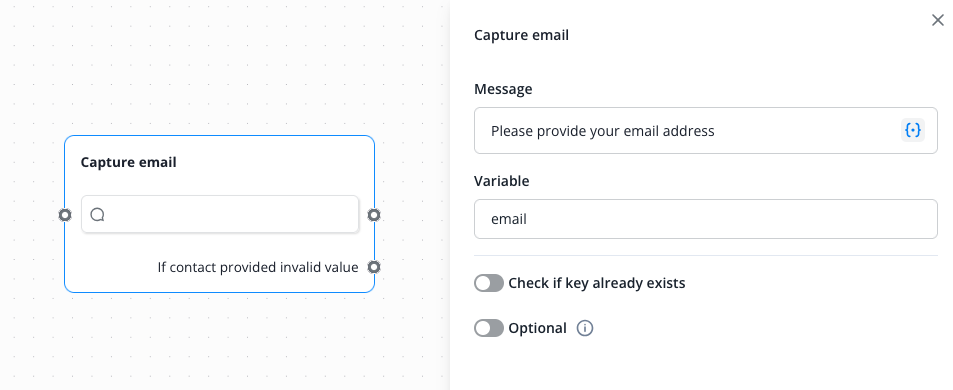Click the Variable field label
The width and height of the screenshot is (953, 390).
click(502, 181)
